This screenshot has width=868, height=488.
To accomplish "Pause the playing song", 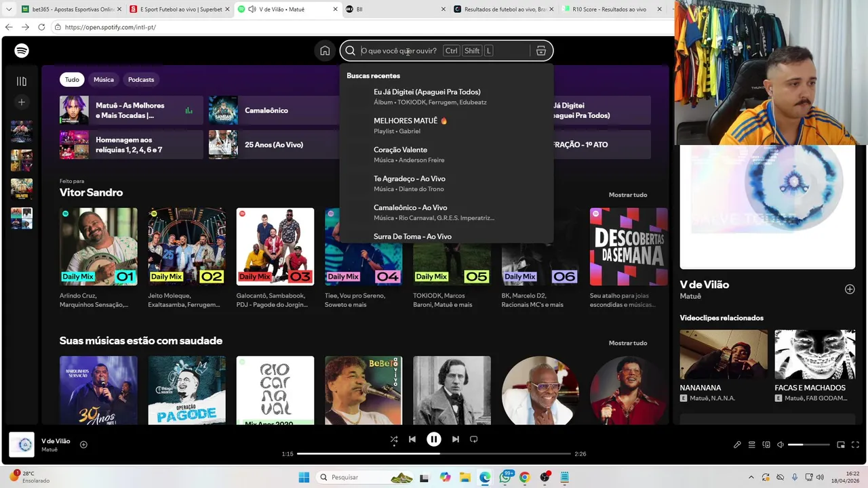I will tap(434, 439).
